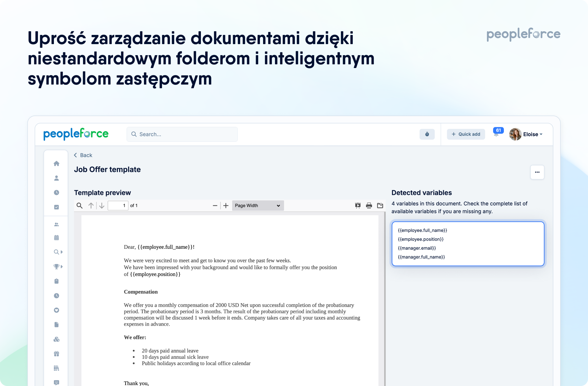Image resolution: width=588 pixels, height=386 pixels.
Task: Open the checkmark tasks sidebar icon
Action: coord(56,207)
